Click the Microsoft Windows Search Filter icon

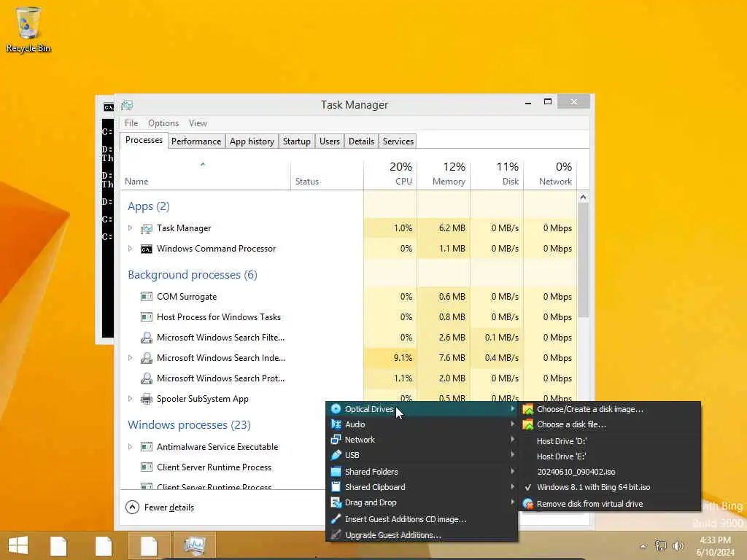click(x=146, y=338)
